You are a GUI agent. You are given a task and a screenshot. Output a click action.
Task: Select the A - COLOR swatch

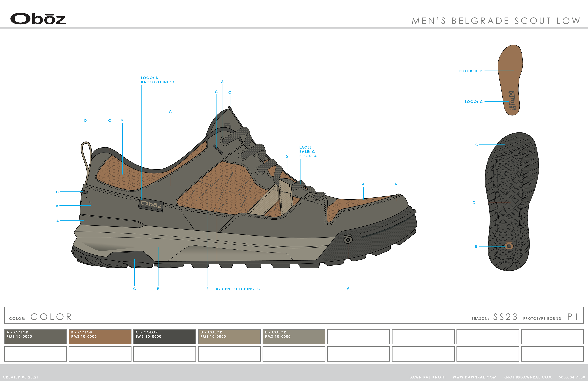(35, 337)
